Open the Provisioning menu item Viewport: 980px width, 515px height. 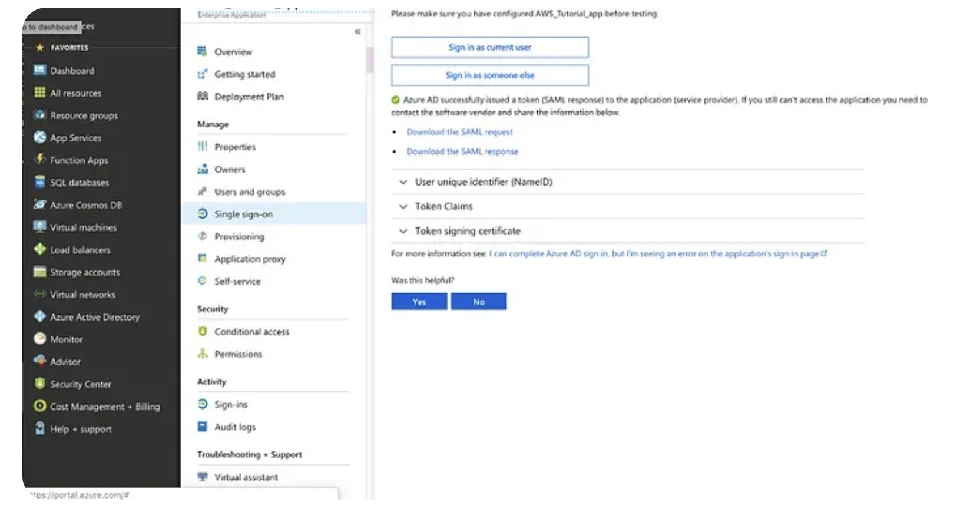tap(239, 237)
